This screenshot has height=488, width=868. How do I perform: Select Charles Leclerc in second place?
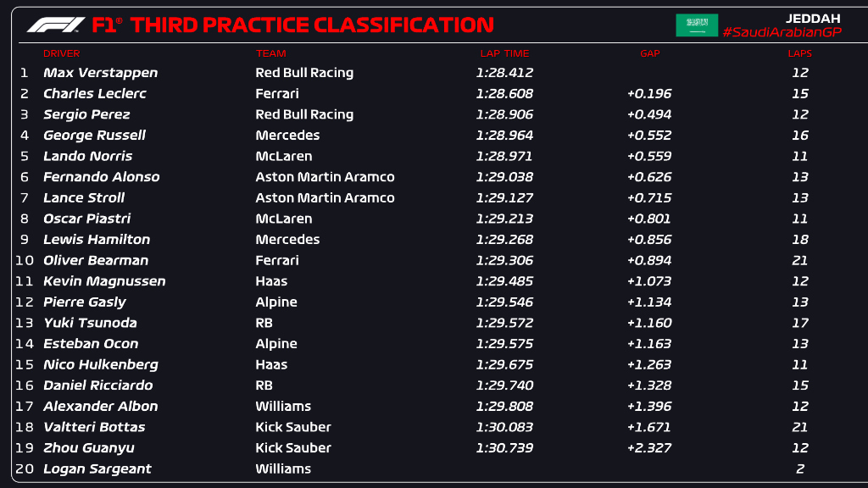pyautogui.click(x=94, y=94)
